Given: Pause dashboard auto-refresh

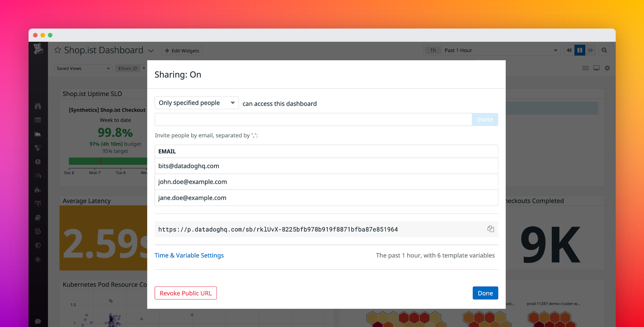Looking at the screenshot, I should (x=580, y=50).
